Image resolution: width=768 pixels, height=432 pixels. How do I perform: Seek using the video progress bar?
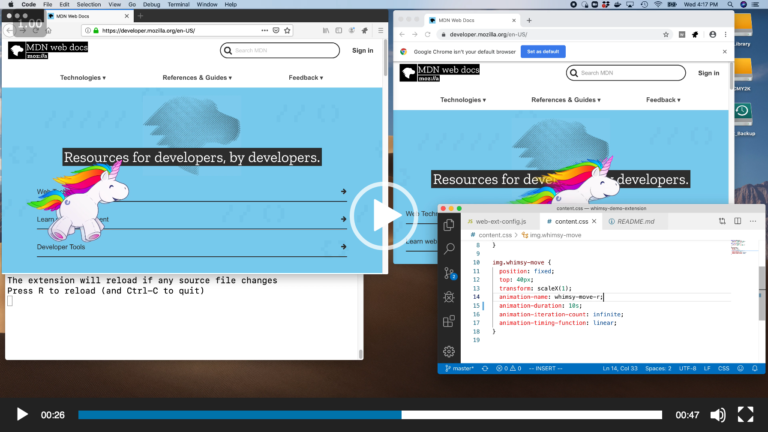(370, 415)
